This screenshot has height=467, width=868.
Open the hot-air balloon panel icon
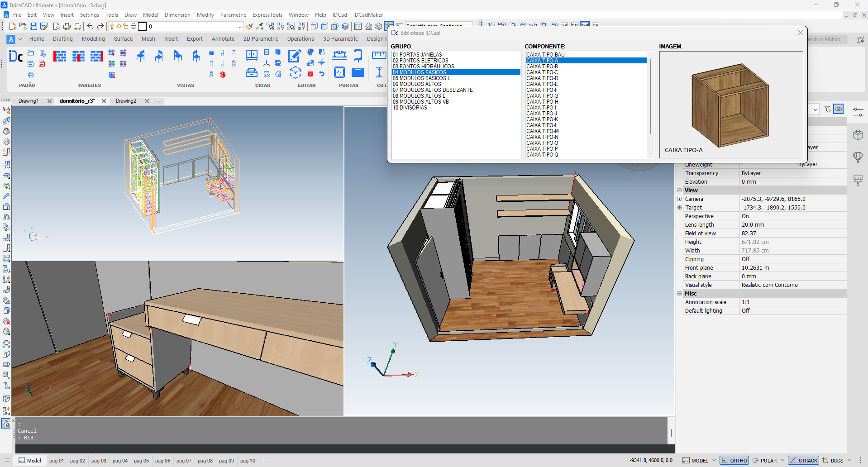[x=858, y=157]
